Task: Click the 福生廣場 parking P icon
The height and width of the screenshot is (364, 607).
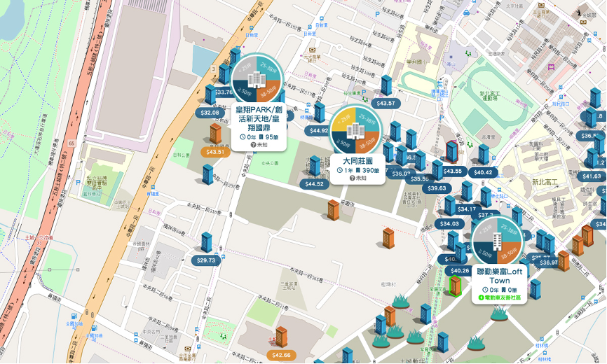Action: click(364, 92)
